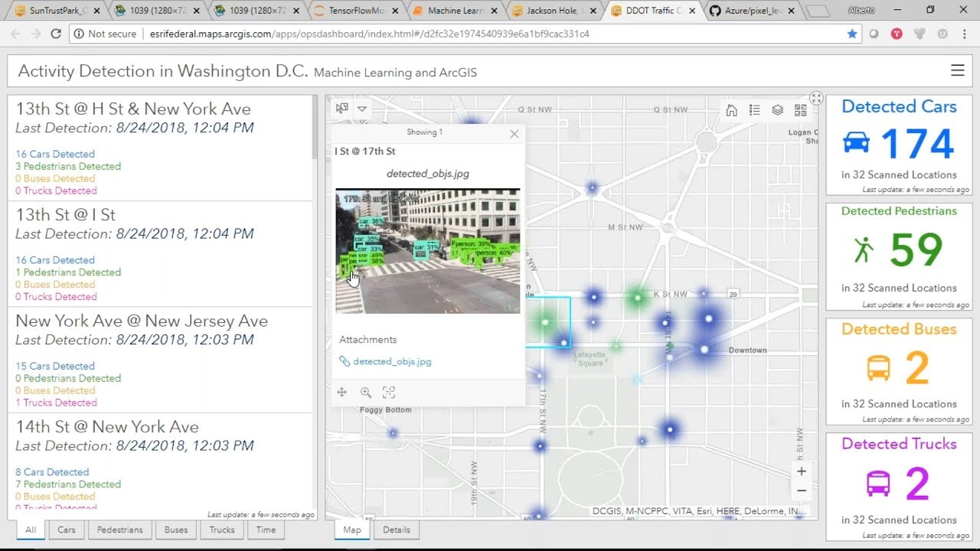Click the flash feature icon in popup footer
This screenshot has width=980, height=551.
pyautogui.click(x=389, y=392)
